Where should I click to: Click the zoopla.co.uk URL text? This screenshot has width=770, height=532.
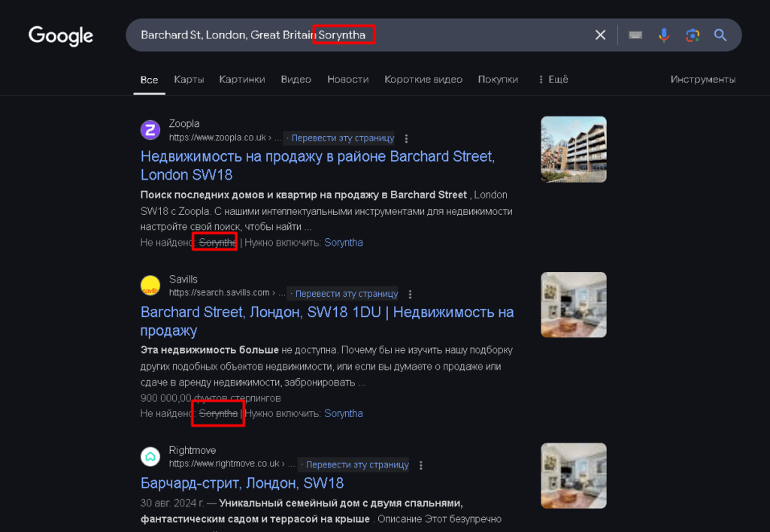coord(225,138)
